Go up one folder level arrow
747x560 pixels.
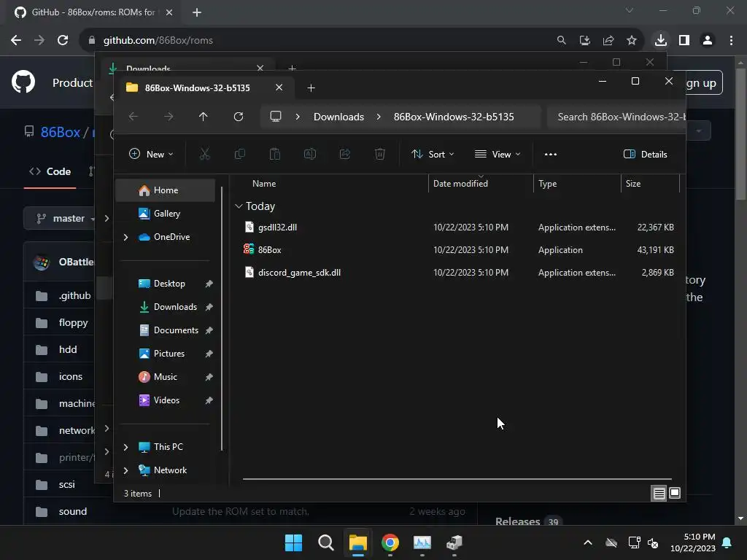coord(203,117)
